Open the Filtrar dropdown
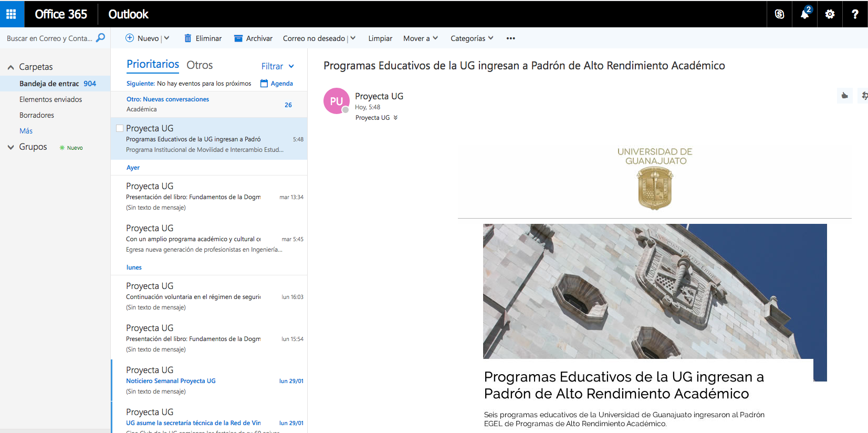Viewport: 868px width, 433px height. pos(278,66)
